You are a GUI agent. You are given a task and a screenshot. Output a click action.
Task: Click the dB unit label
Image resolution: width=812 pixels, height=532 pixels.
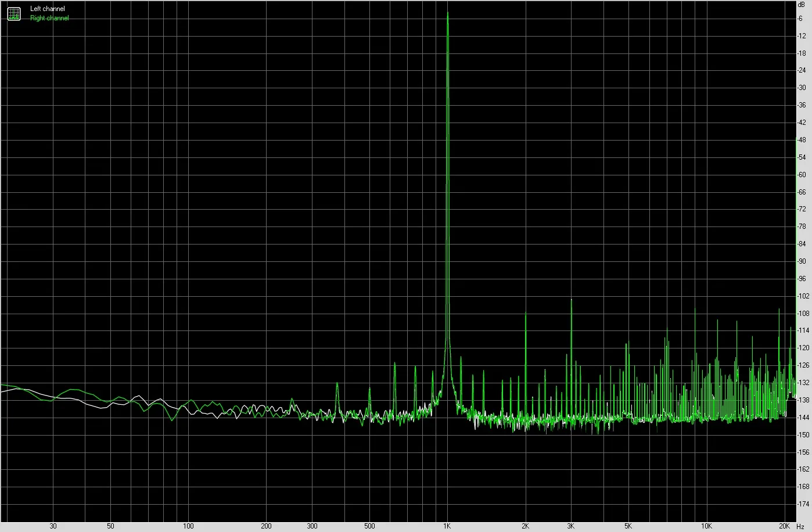[802, 4]
